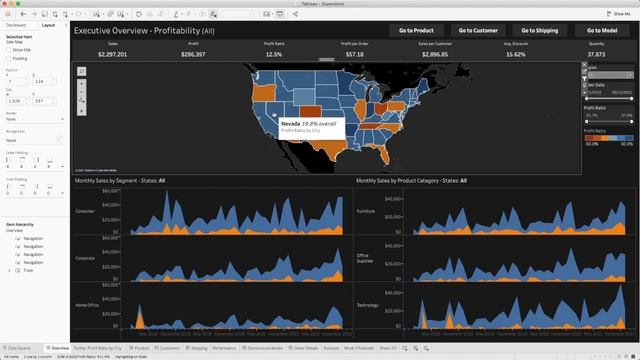The height and width of the screenshot is (360, 640).
Task: Open the map More Options down arrow
Action: [584, 93]
